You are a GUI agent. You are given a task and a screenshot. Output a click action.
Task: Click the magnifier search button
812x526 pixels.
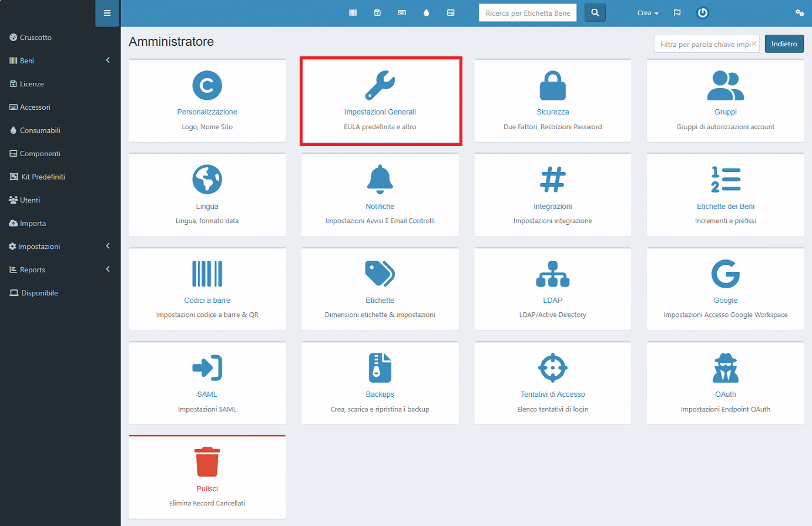coord(595,13)
